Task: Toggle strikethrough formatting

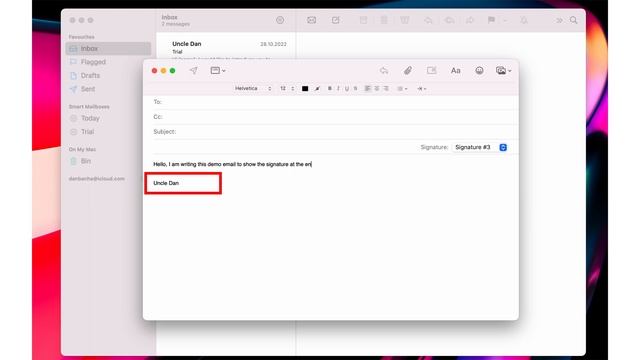Action: (x=356, y=89)
